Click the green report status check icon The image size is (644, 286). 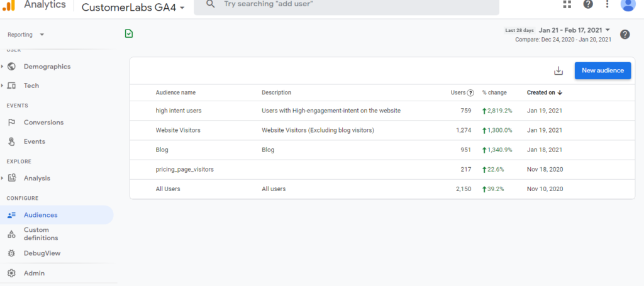[x=129, y=34]
